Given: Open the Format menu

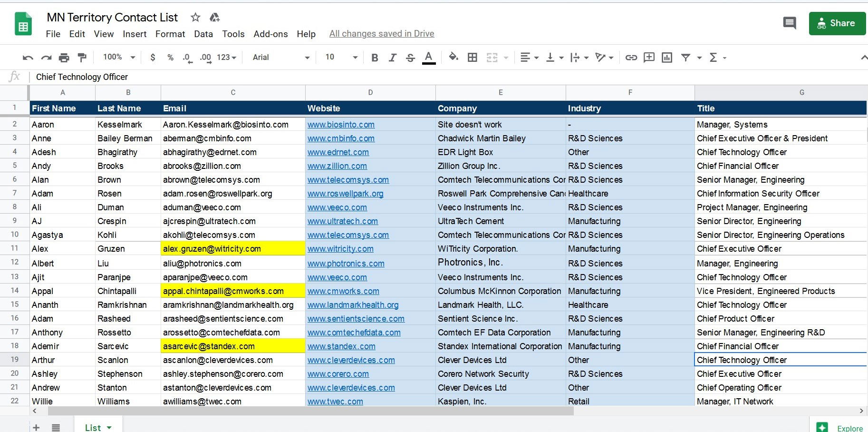Looking at the screenshot, I should click(x=170, y=34).
